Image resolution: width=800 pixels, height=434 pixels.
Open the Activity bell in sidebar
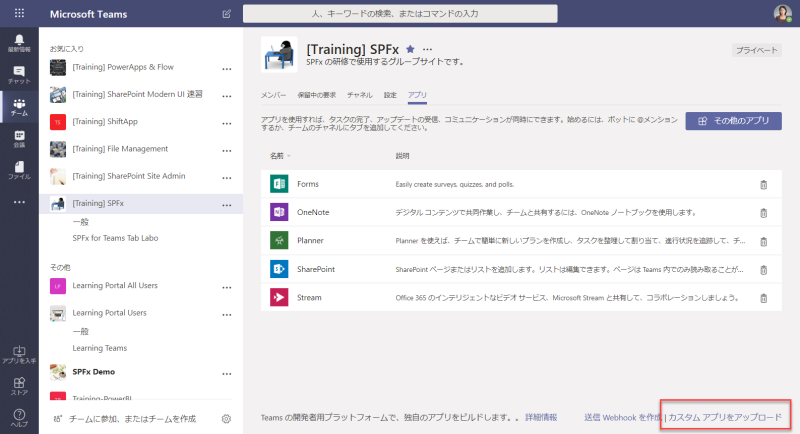[19, 43]
